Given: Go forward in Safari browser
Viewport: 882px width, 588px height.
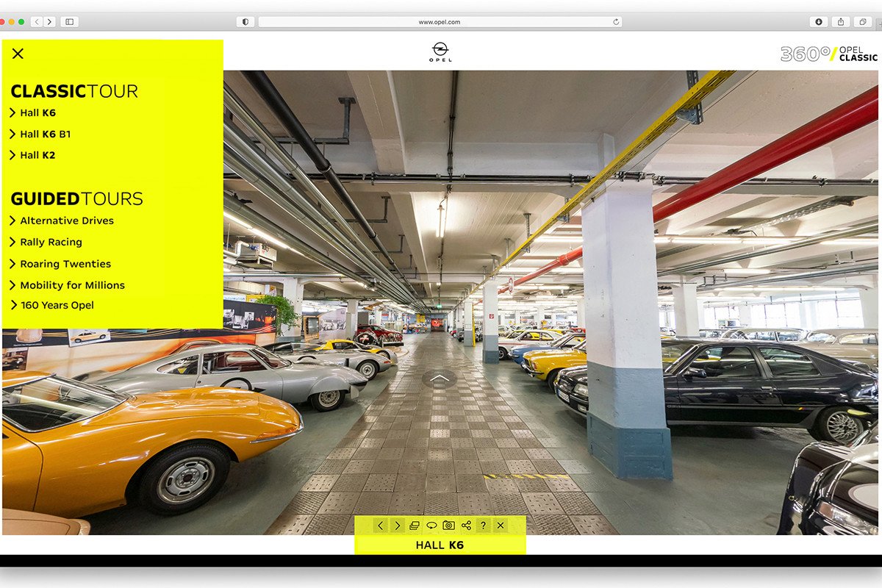Looking at the screenshot, I should coord(49,22).
